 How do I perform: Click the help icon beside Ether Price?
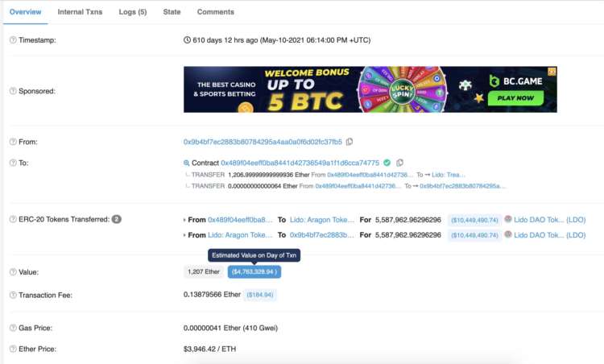[13, 350]
